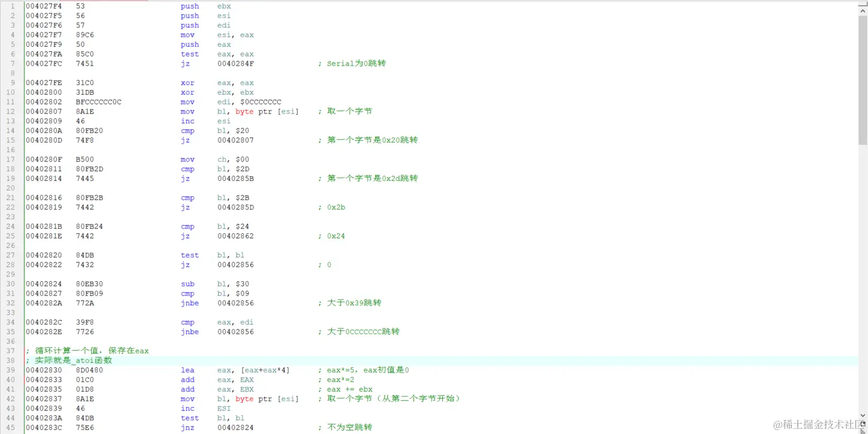Click address 00402820
Viewport: 868px width, 434px height.
pos(44,255)
